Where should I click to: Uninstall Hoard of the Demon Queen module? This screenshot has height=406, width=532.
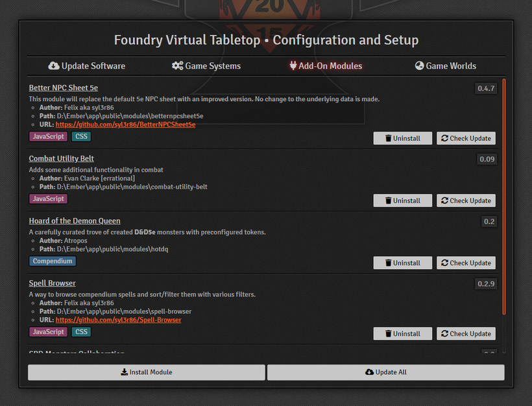(403, 263)
